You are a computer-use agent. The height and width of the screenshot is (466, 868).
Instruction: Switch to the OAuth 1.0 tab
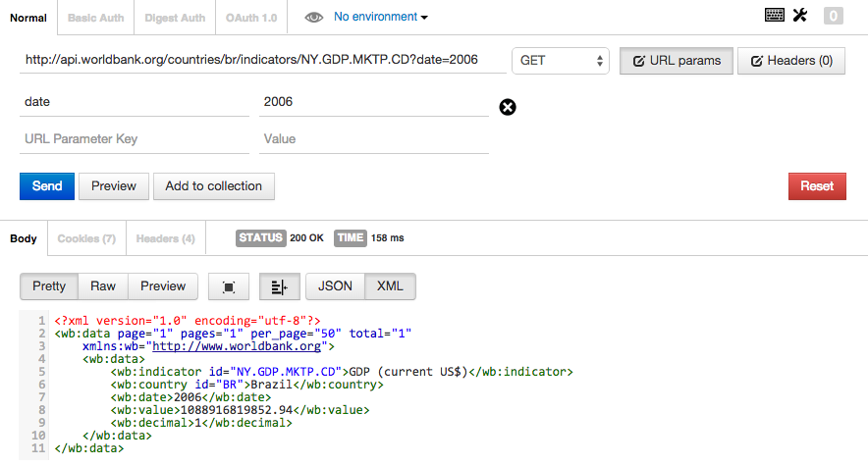251,18
